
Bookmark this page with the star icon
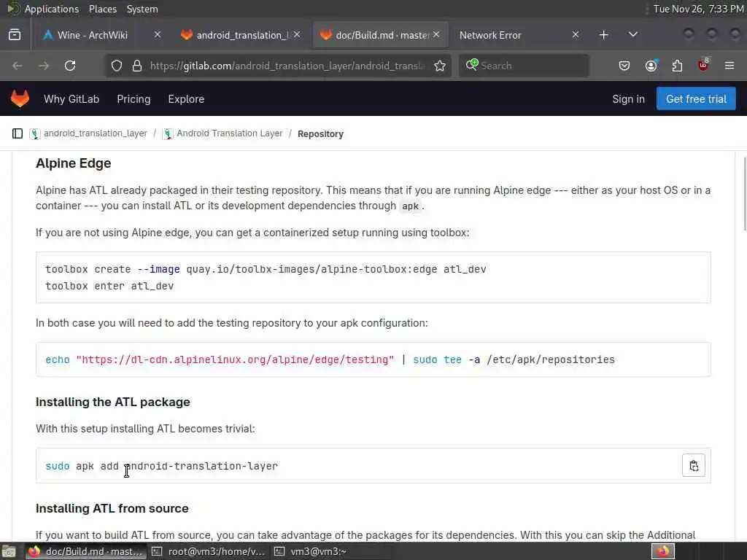point(440,66)
